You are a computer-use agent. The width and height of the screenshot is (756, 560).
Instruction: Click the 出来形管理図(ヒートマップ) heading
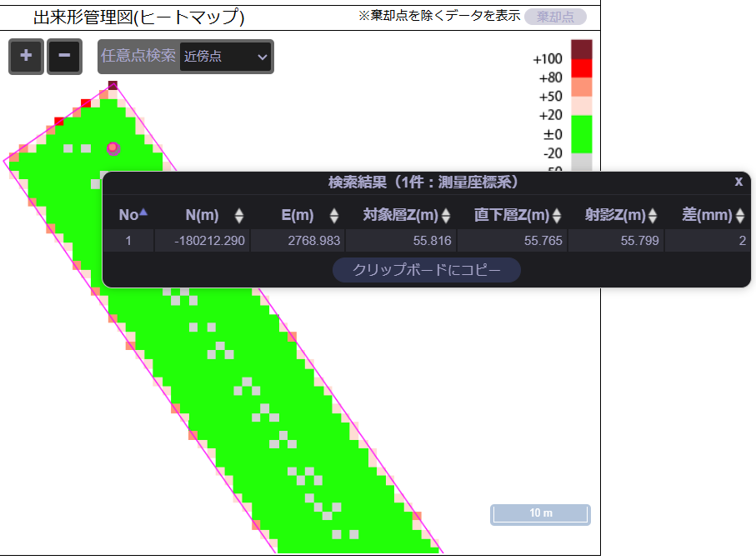click(x=139, y=17)
